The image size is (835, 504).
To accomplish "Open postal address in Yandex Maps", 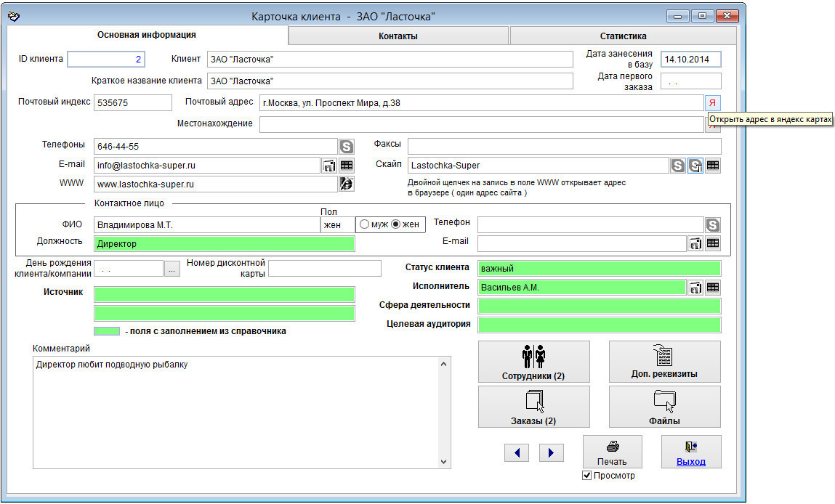I will [712, 103].
